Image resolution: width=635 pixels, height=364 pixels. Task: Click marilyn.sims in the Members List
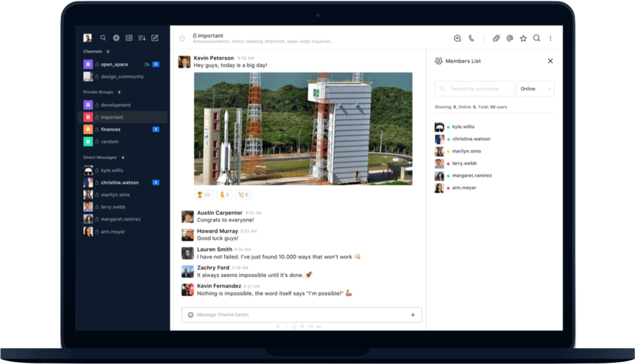(466, 151)
